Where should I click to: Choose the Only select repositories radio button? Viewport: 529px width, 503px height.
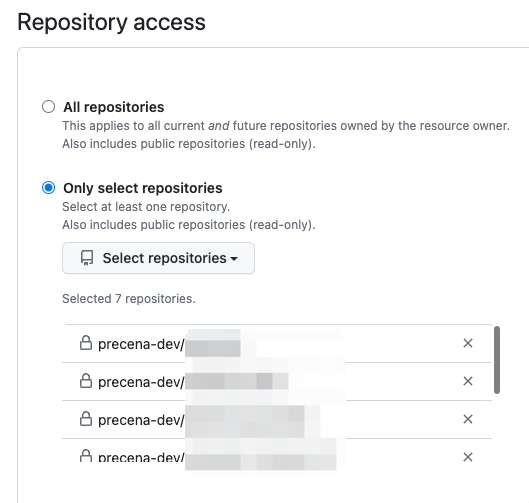click(x=48, y=188)
